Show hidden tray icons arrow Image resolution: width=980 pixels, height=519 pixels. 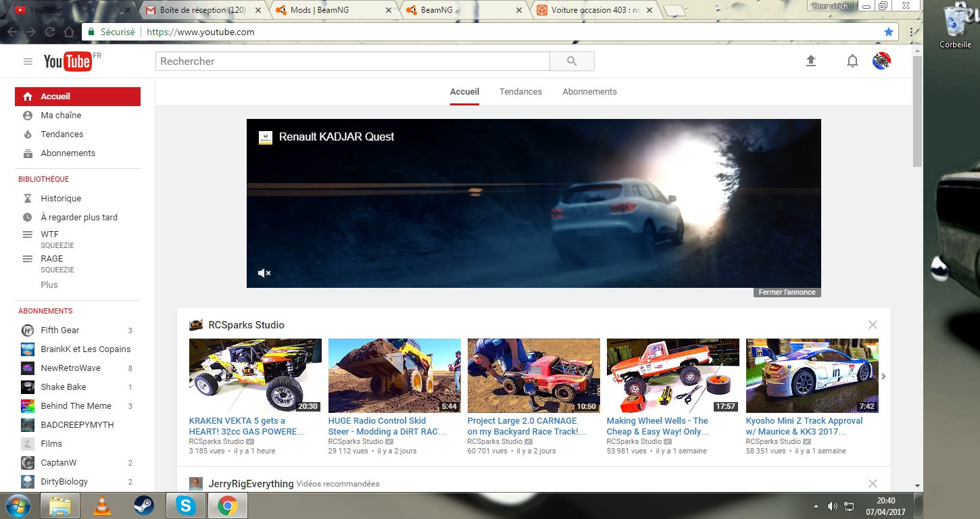(x=816, y=506)
